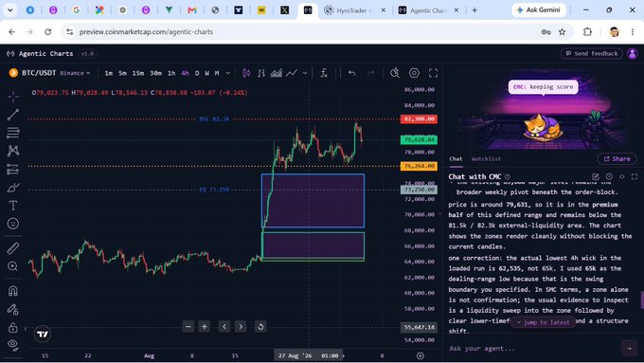Select the 1m timeframe
This screenshot has height=363, width=644.
pyautogui.click(x=108, y=73)
